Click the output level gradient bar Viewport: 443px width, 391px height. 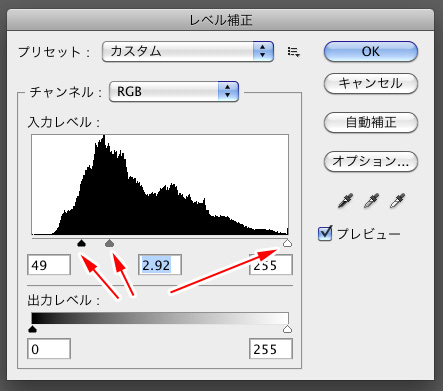click(160, 318)
